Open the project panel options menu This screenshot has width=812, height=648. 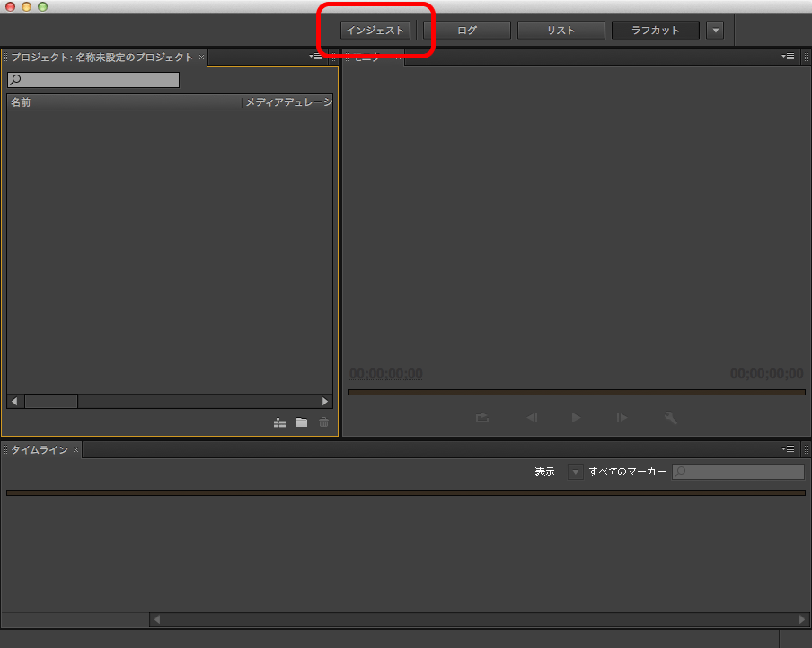pyautogui.click(x=316, y=57)
